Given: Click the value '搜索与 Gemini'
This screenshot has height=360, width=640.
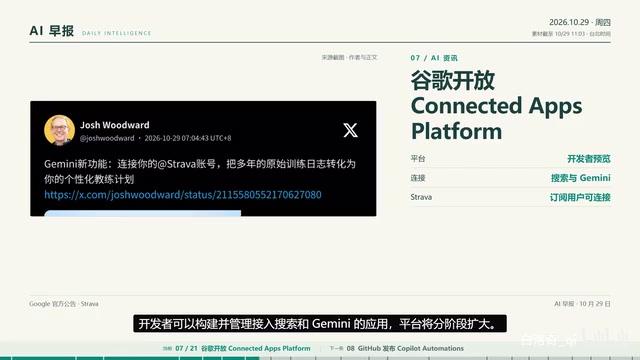Looking at the screenshot, I should pyautogui.click(x=581, y=178).
